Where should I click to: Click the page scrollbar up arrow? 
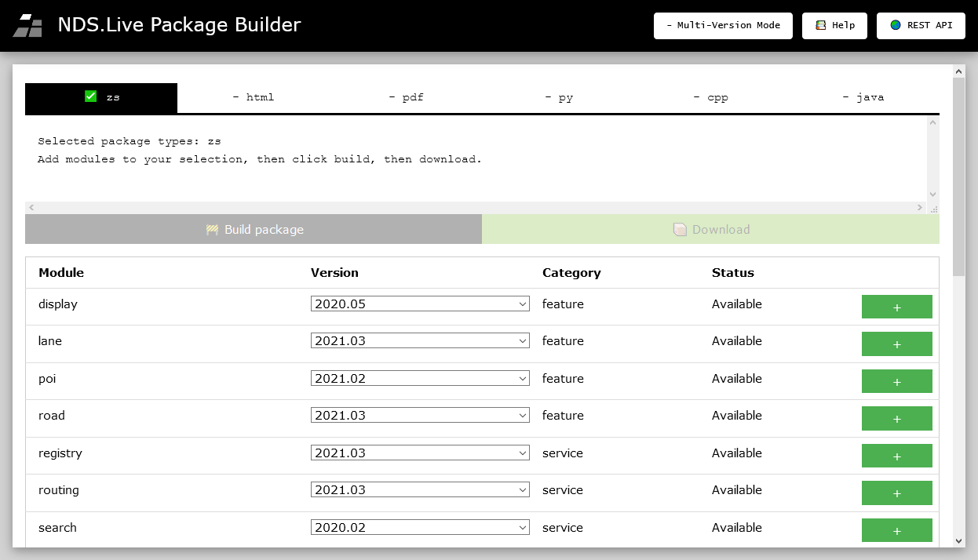[x=959, y=71]
